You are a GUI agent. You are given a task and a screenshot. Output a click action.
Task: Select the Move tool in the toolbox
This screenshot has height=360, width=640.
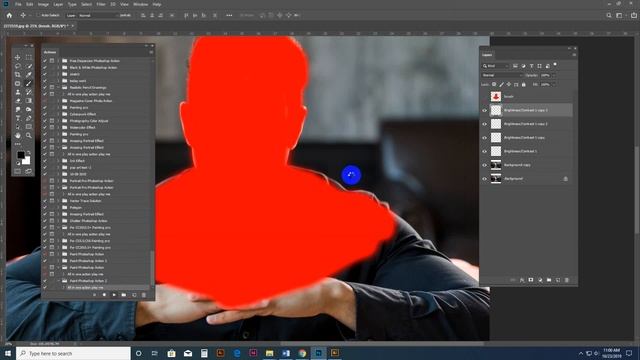click(18, 58)
